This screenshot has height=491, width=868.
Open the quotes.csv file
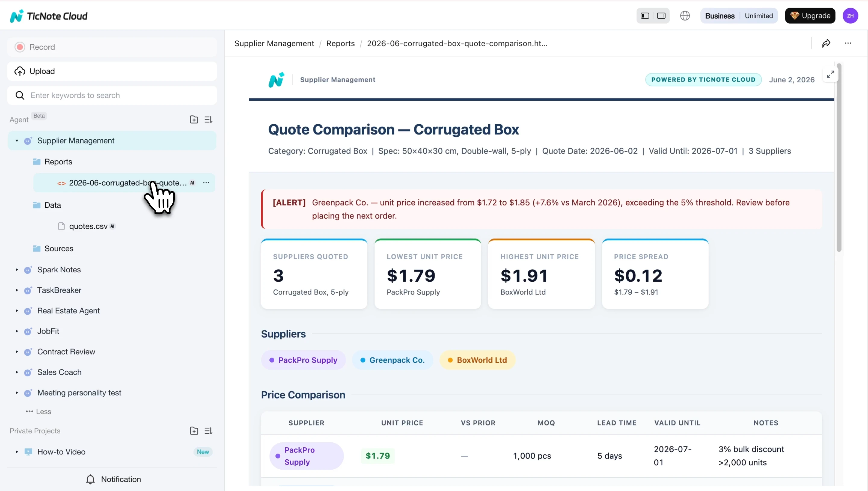[88, 226]
